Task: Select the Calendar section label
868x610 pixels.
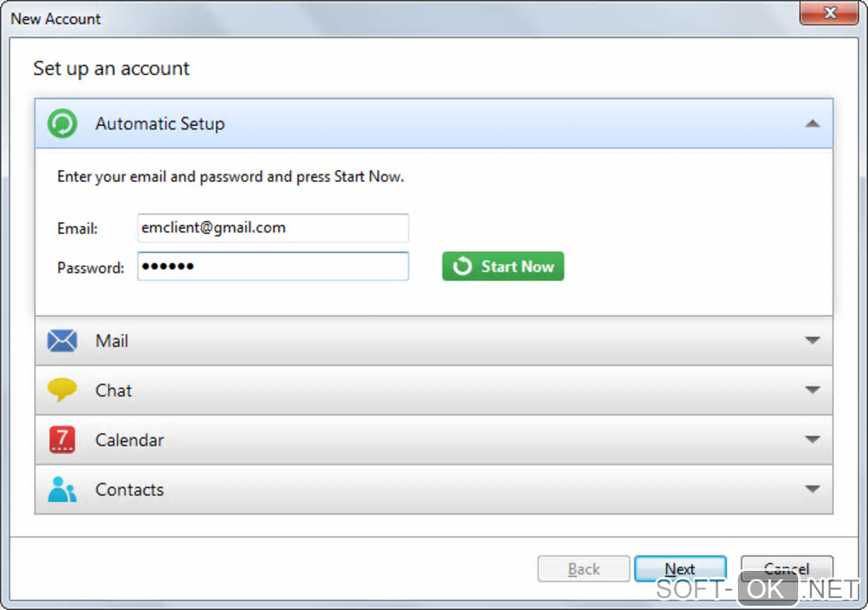Action: (129, 440)
